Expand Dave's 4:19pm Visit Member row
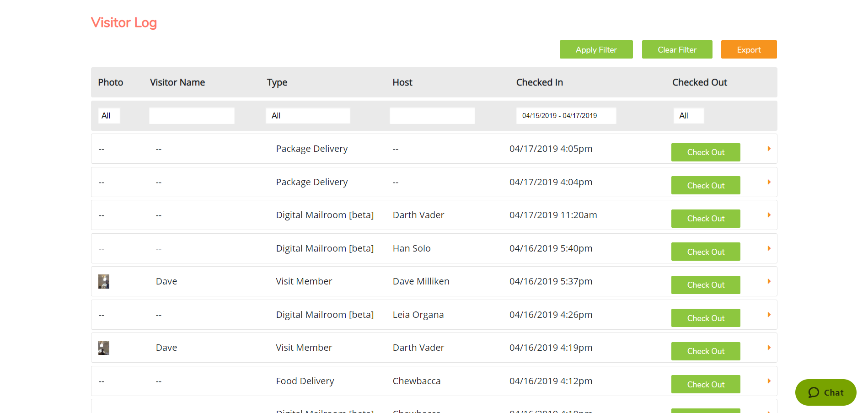Screen dimensions: 868x413 [769, 348]
